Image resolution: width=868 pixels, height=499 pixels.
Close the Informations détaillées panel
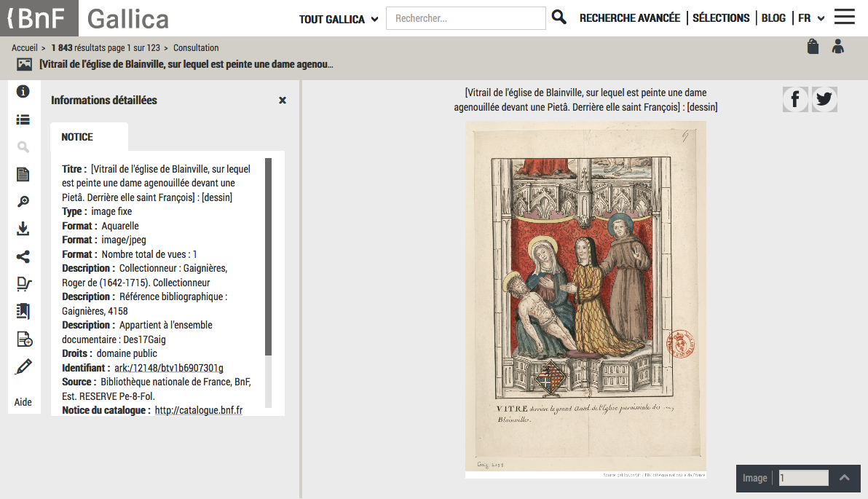click(283, 101)
